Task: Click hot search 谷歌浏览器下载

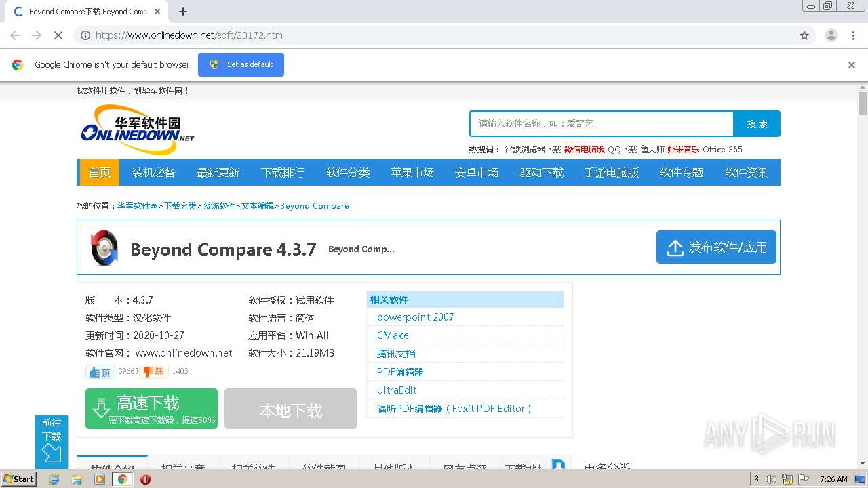Action: click(x=533, y=150)
